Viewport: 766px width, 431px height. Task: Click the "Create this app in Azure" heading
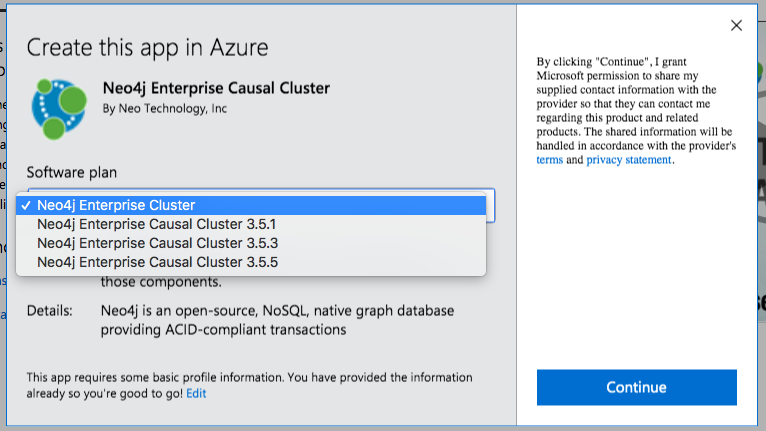[x=147, y=47]
